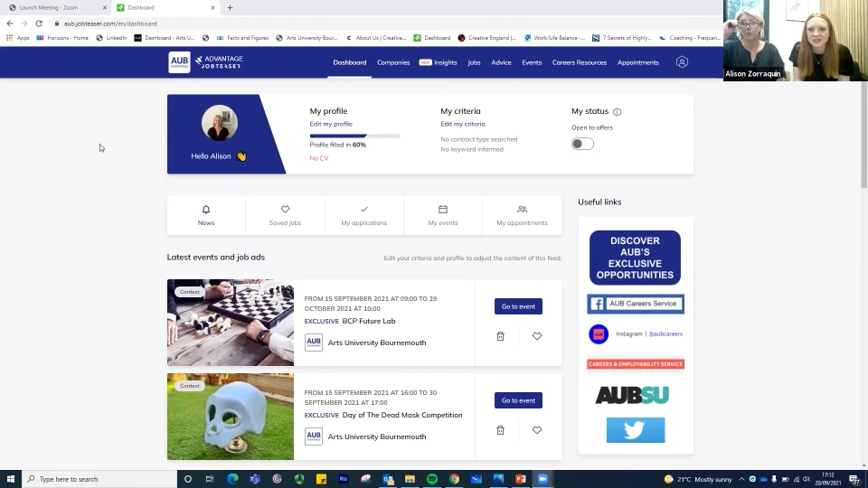
Task: Open the Apps bookmarks shortcut
Action: pos(18,38)
